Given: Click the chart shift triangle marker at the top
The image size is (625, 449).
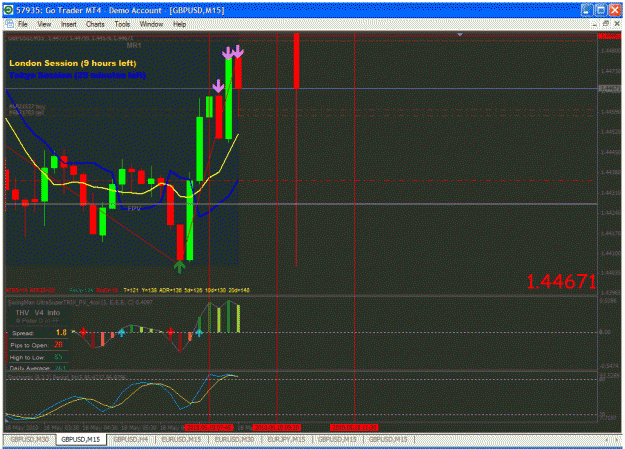Looking at the screenshot, I should click(460, 35).
